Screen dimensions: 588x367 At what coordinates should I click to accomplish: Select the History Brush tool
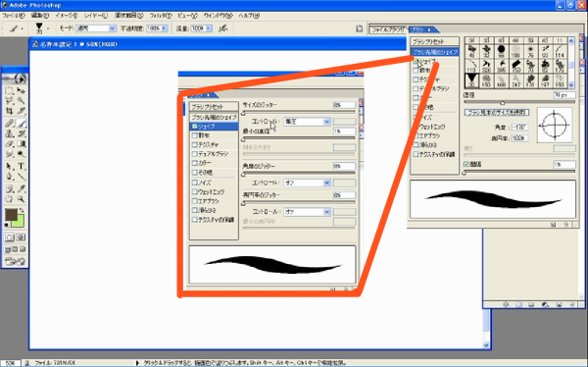tap(21, 133)
